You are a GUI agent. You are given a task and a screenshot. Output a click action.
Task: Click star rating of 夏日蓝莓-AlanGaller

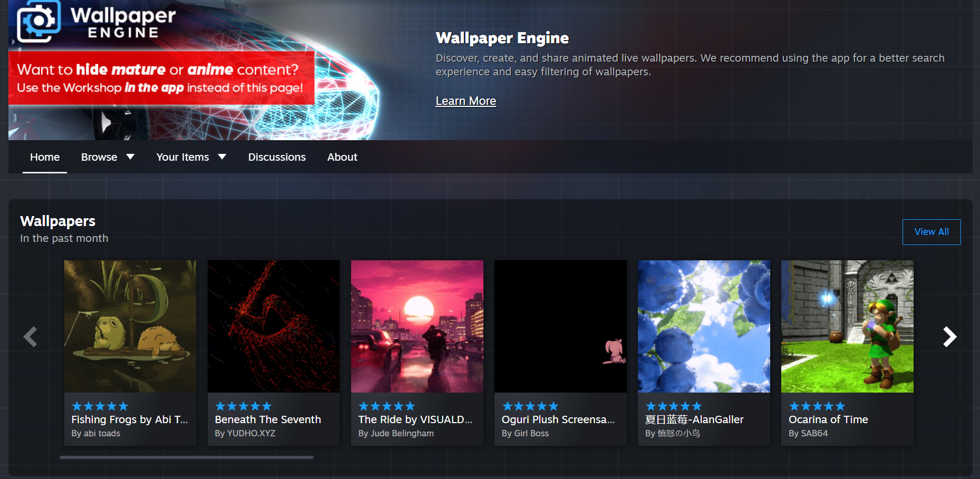[674, 406]
